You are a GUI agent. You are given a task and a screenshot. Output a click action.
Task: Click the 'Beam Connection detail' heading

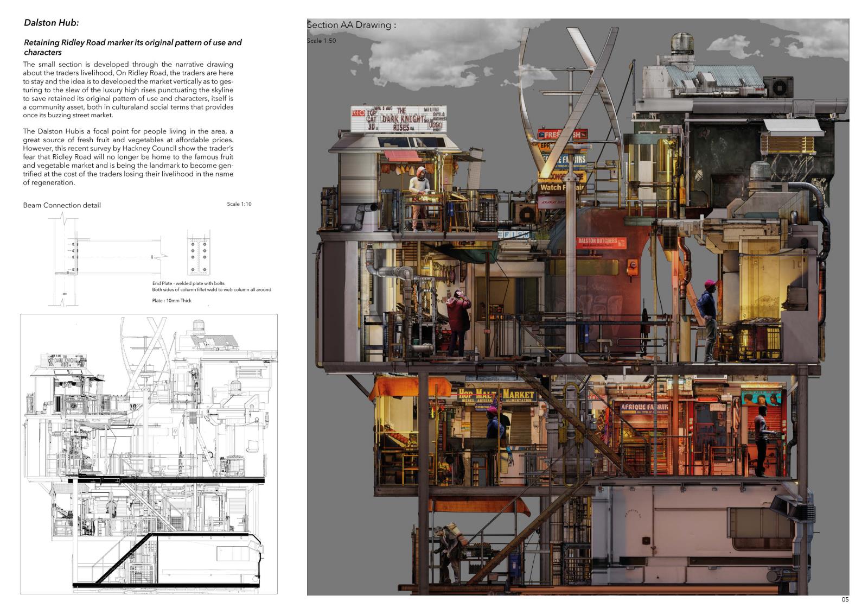tap(62, 205)
